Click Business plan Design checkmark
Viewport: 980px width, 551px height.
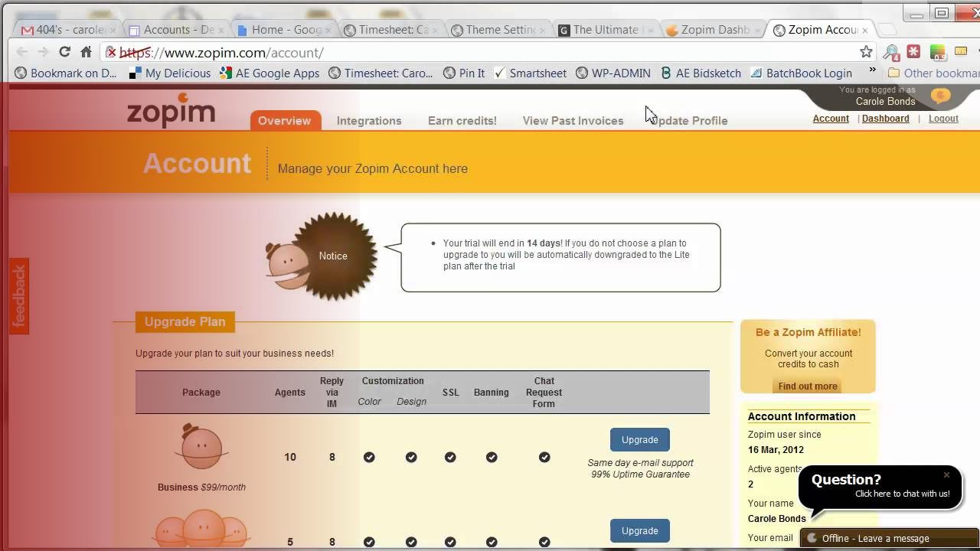tap(411, 457)
